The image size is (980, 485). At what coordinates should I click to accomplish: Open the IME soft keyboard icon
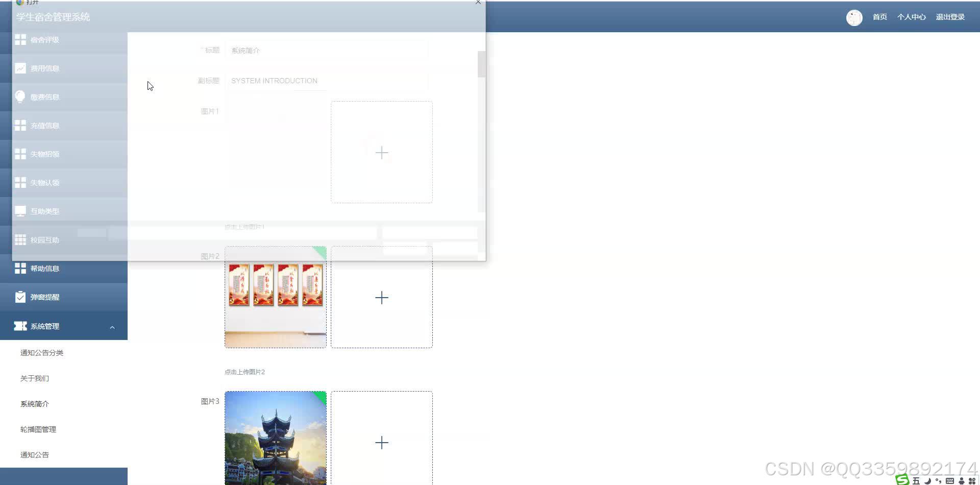(x=950, y=481)
